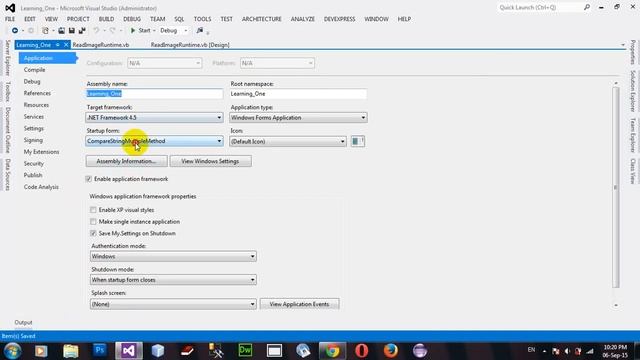Uncheck Save My.Settings on Shutdown
640x360 pixels.
coord(93,233)
